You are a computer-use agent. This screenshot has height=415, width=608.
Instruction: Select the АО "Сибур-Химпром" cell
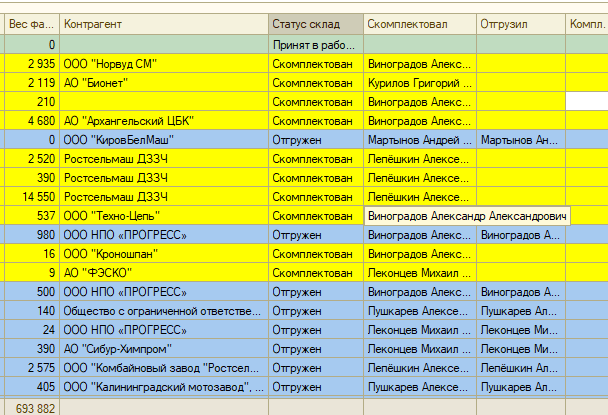click(164, 349)
